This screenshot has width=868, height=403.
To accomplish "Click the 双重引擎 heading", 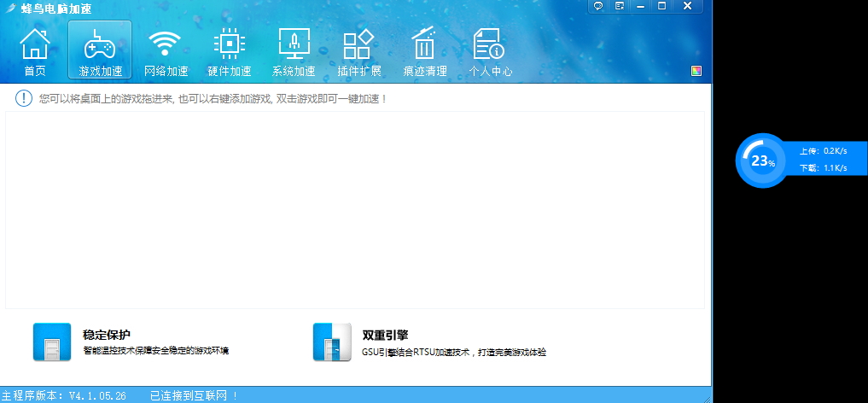I will pyautogui.click(x=385, y=335).
